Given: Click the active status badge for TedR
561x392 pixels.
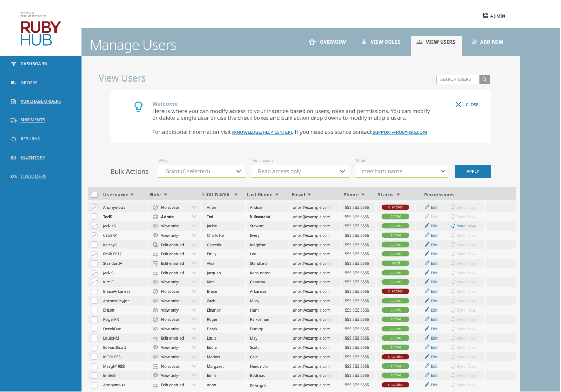Looking at the screenshot, I should tap(395, 217).
